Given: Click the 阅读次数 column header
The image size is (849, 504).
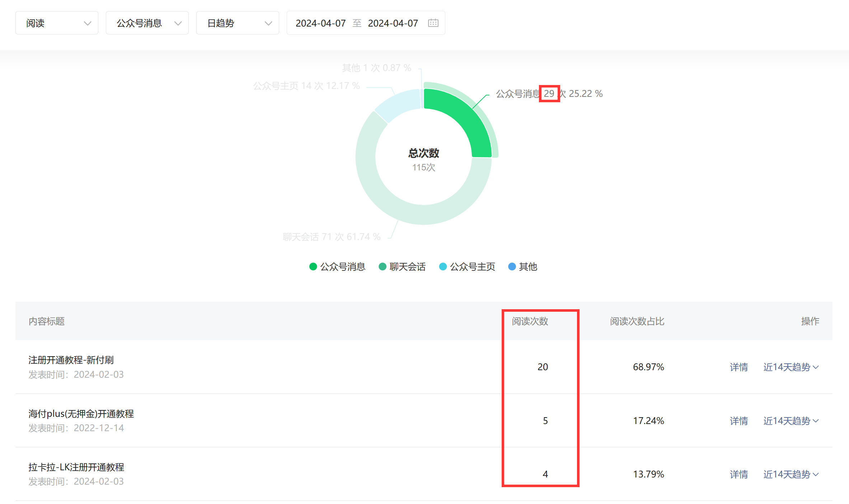Looking at the screenshot, I should coord(530,321).
